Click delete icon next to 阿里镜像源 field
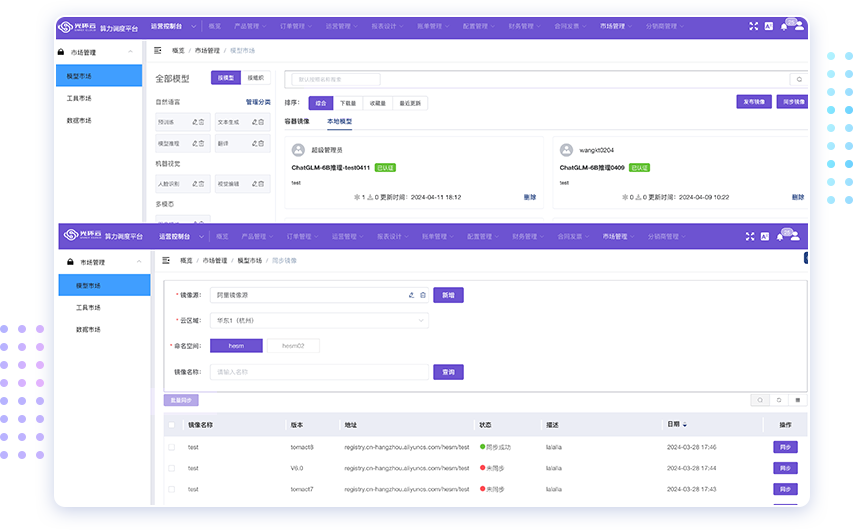853x531 pixels. 422,295
